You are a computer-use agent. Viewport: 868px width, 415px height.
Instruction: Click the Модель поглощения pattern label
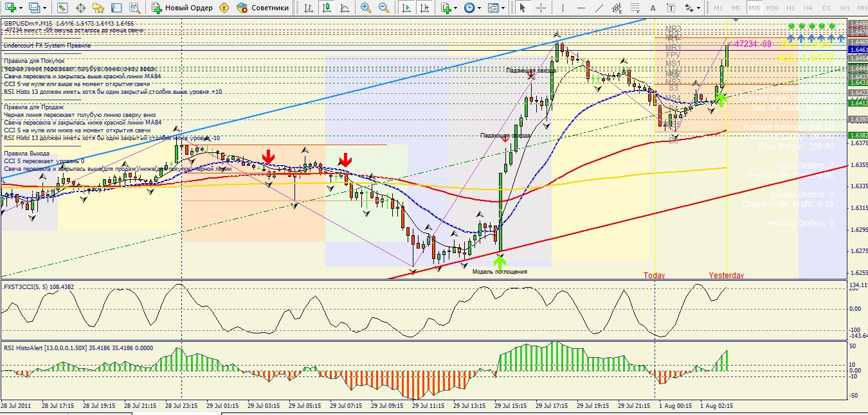click(x=500, y=272)
